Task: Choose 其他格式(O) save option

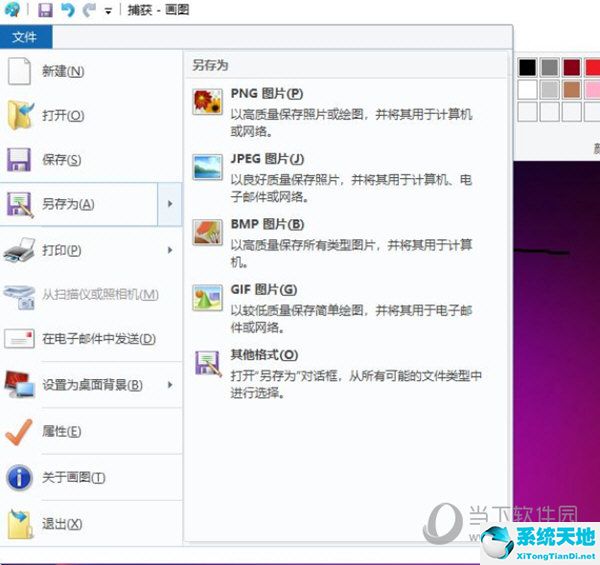Action: pos(347,373)
